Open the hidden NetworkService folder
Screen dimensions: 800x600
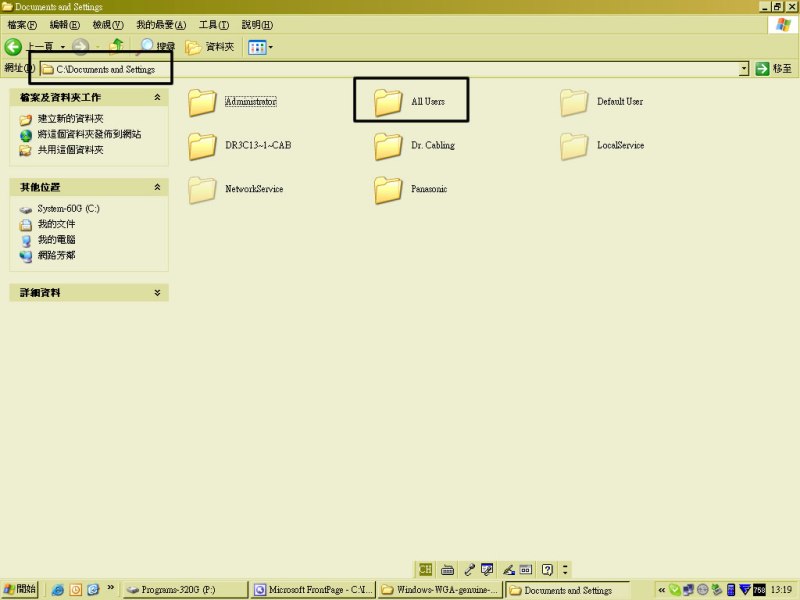[203, 188]
